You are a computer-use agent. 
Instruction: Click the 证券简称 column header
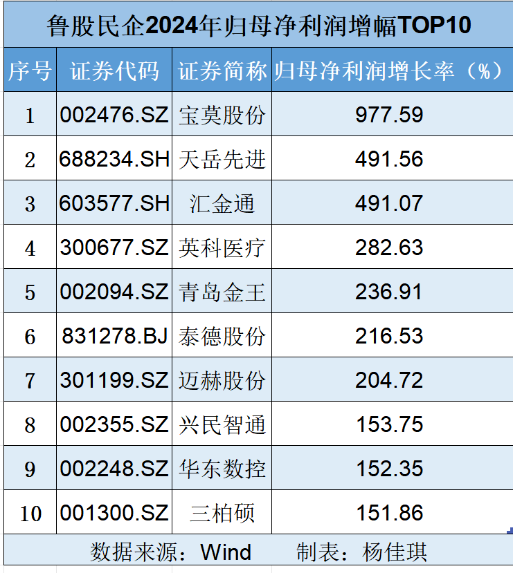click(222, 70)
